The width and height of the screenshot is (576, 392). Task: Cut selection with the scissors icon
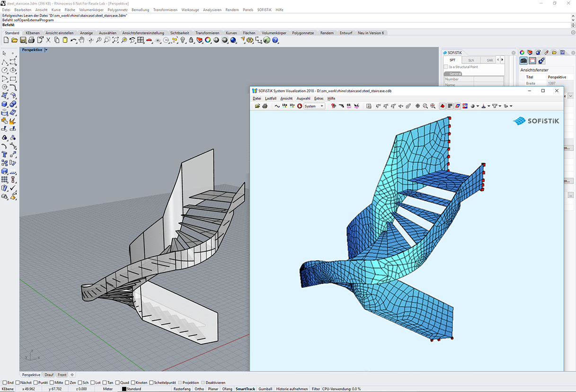(48, 40)
